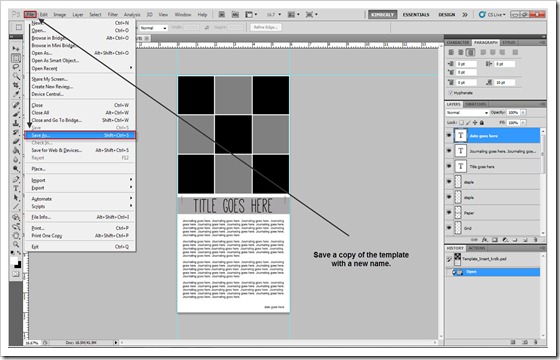Choose Save As... in File menu
Viewport: 560px width, 360px height.
80,135
